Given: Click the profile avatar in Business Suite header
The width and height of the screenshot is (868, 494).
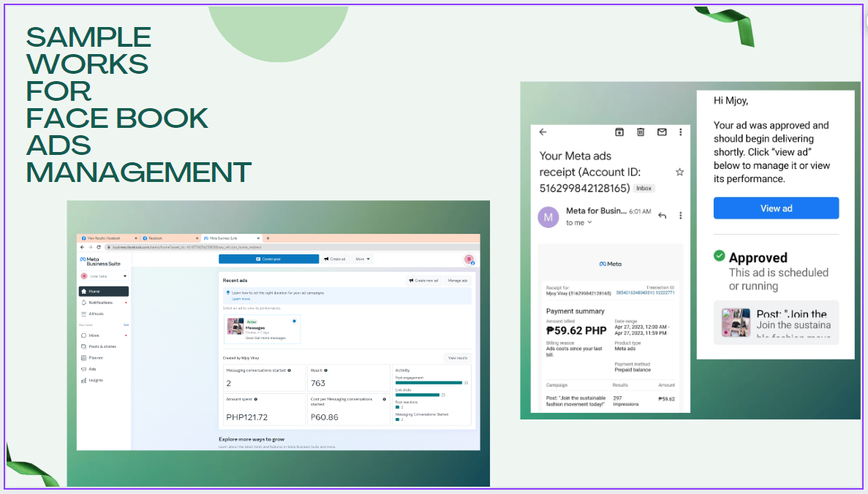Looking at the screenshot, I should (469, 259).
